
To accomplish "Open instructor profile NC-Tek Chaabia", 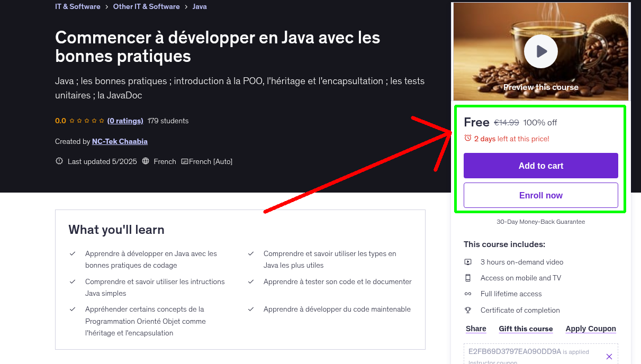I will (120, 141).
